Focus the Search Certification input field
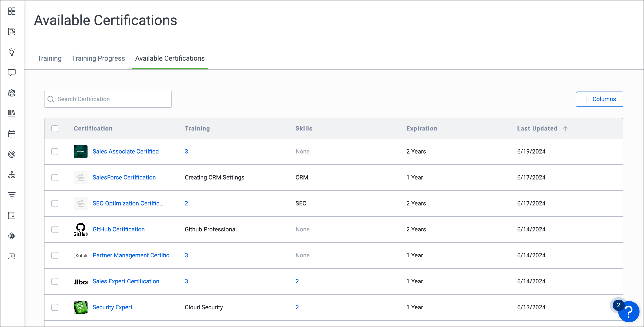 [108, 99]
